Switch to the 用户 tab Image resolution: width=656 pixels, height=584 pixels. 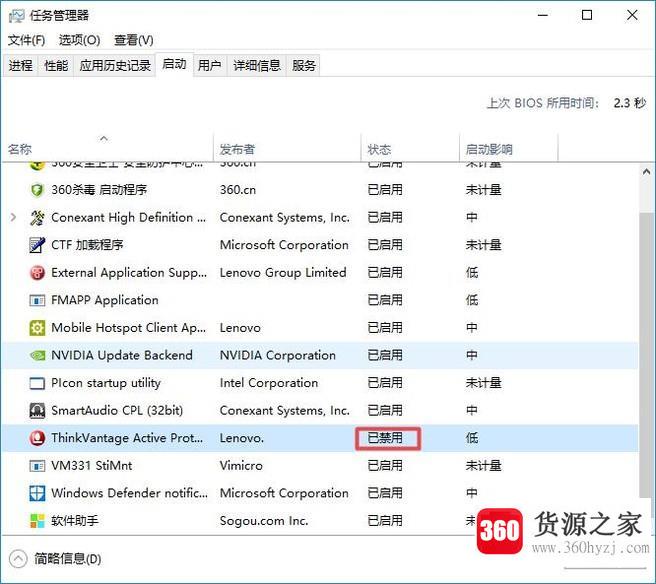pos(210,66)
